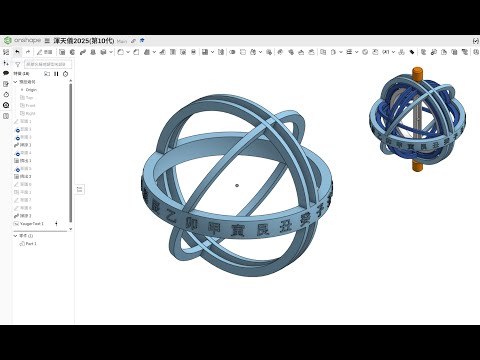Select the Linear pattern tool
Screen dimensions: 480x360
(x=205, y=52)
